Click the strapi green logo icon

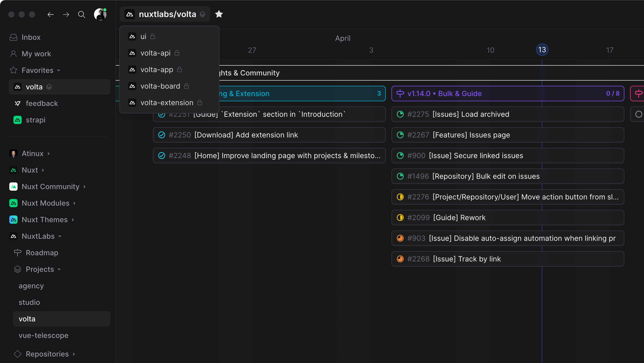pyautogui.click(x=18, y=120)
